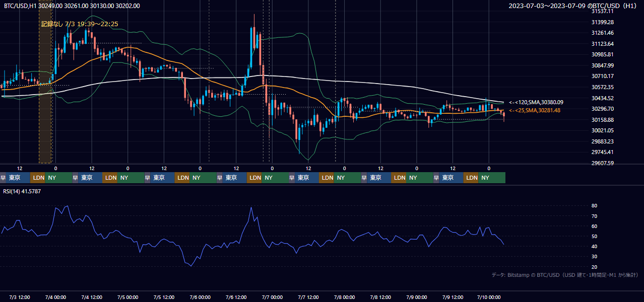Click the Bitstamp data source note
This screenshot has width=644, height=302.
[x=565, y=275]
